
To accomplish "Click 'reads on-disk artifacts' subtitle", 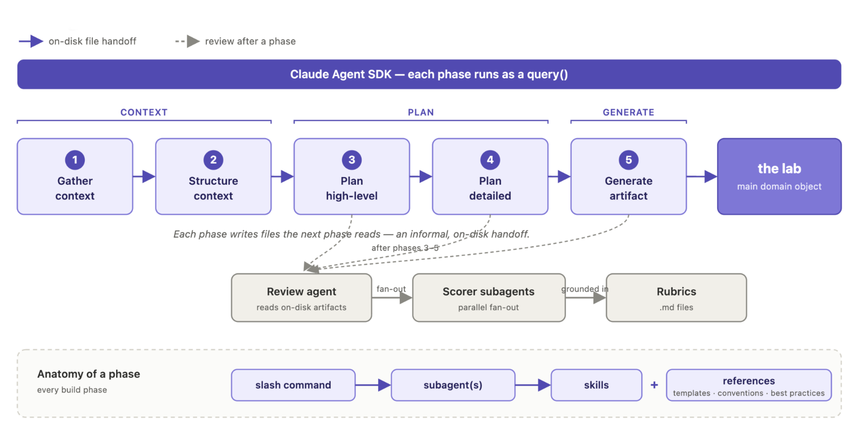I will click(x=302, y=308).
